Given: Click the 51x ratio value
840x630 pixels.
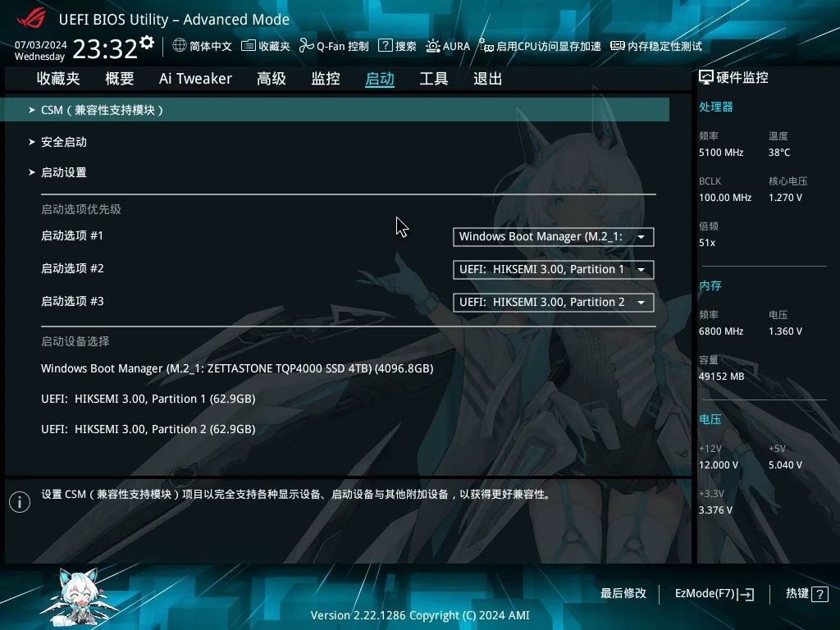Looking at the screenshot, I should [707, 243].
